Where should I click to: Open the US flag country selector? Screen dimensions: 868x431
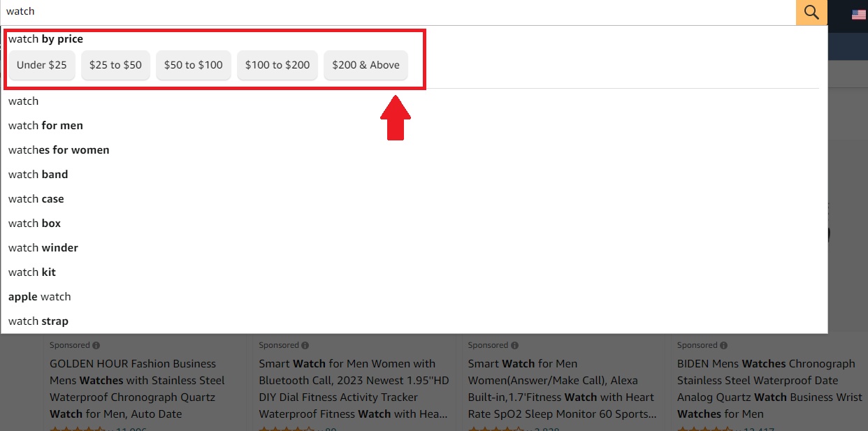(859, 14)
